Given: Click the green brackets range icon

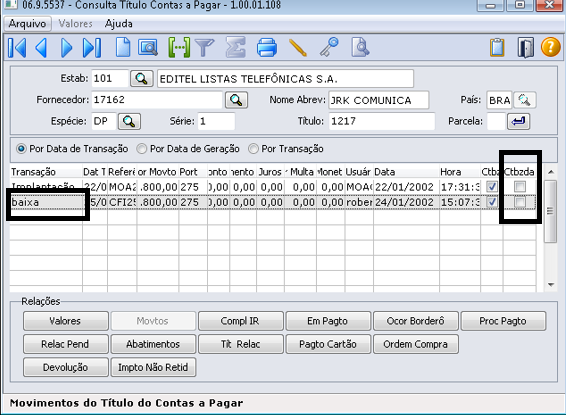Looking at the screenshot, I should [x=179, y=47].
